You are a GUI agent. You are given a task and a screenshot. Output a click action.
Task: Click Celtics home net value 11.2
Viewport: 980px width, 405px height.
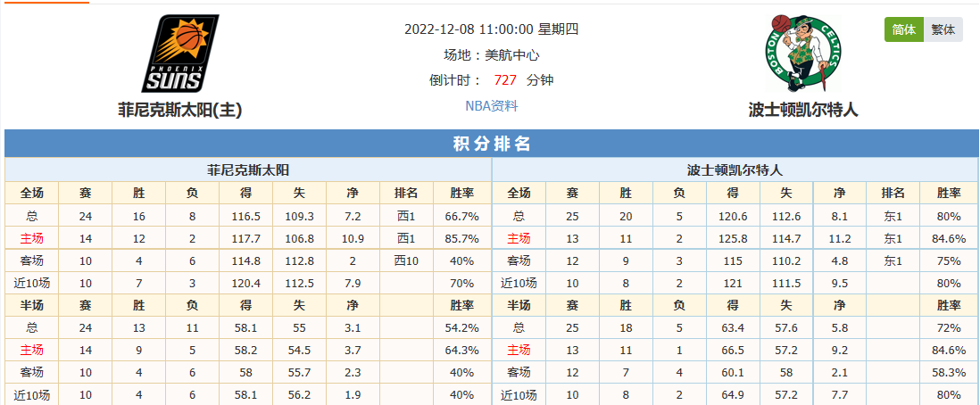(x=840, y=239)
